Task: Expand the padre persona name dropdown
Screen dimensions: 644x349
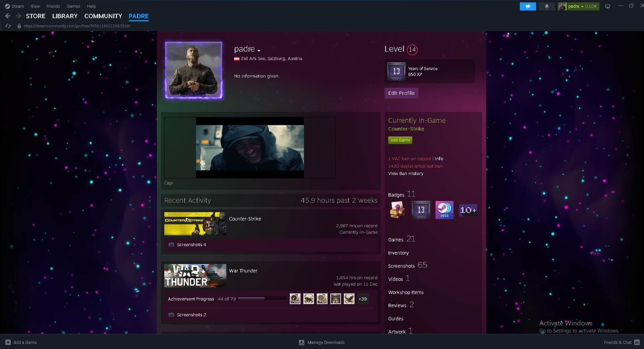Action: pyautogui.click(x=259, y=50)
